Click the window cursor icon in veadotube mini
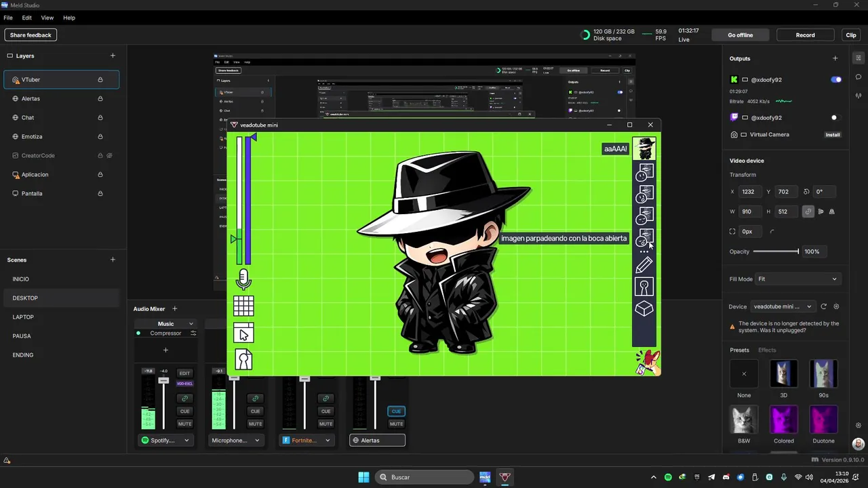 coord(243,333)
